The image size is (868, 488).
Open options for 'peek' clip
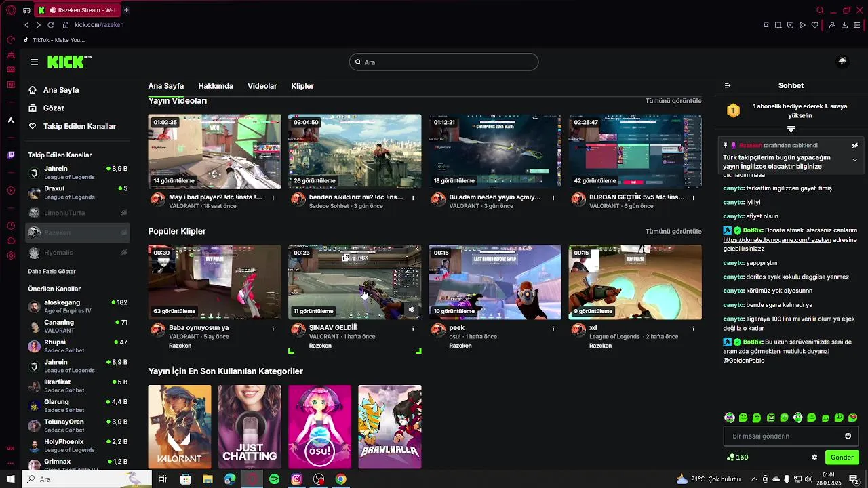point(553,328)
